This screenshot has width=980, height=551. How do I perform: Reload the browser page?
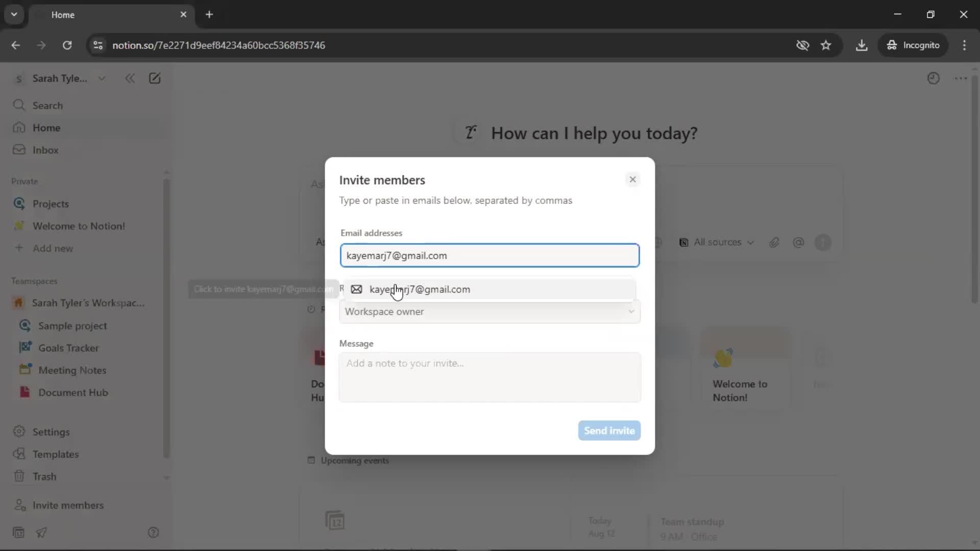[x=67, y=45]
